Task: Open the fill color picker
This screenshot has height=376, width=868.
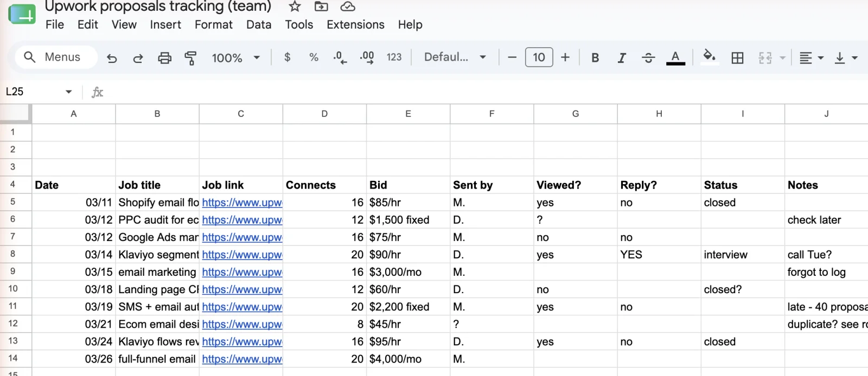Action: [709, 57]
